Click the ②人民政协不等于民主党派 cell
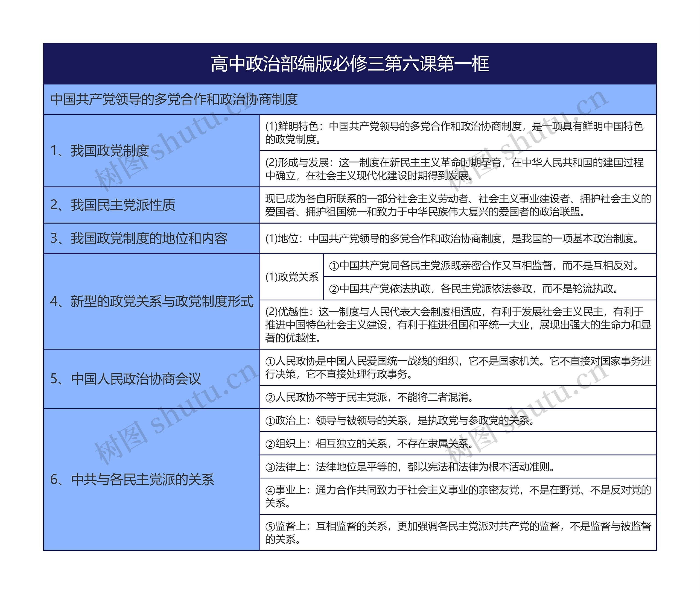This screenshot has height=594, width=700. click(x=458, y=397)
